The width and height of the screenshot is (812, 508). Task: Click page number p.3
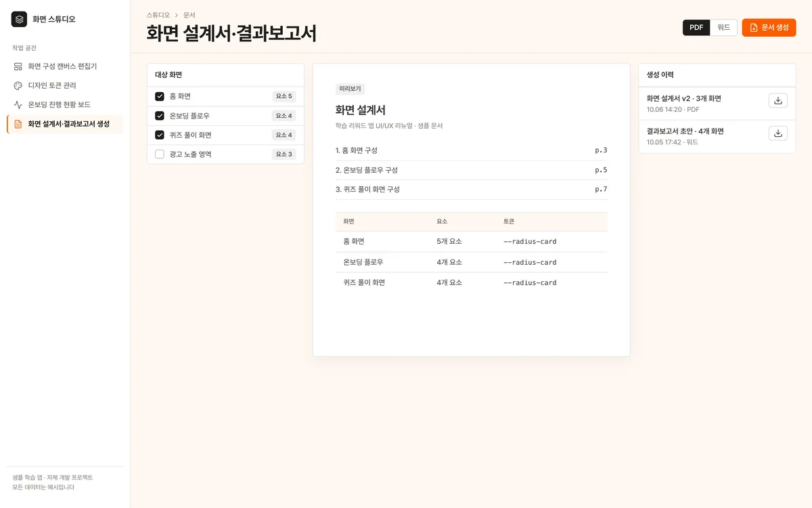(601, 150)
